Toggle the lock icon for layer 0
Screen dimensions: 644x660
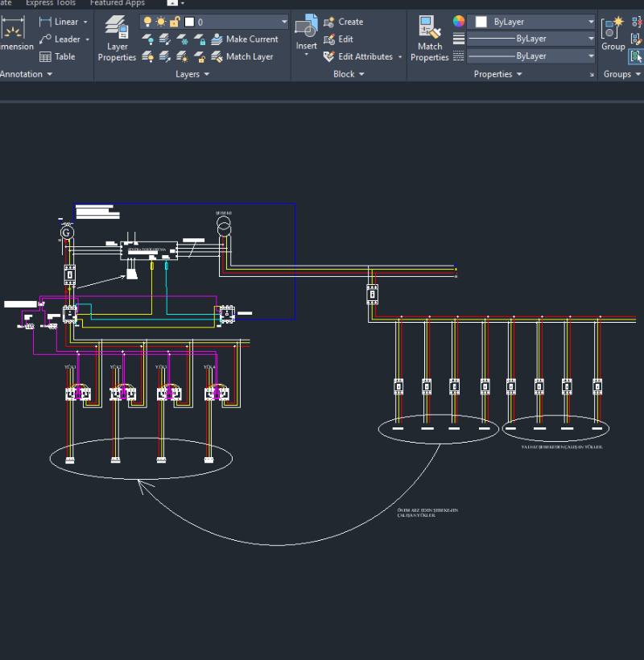point(174,22)
